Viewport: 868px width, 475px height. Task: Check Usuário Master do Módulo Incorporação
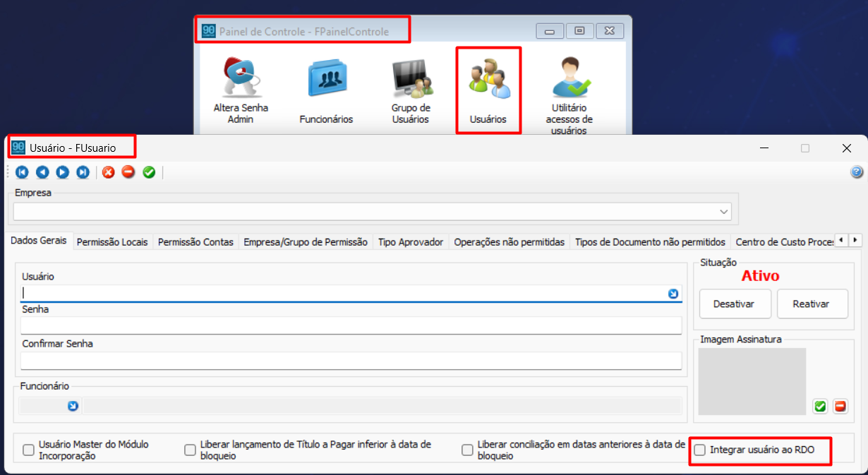pyautogui.click(x=29, y=450)
